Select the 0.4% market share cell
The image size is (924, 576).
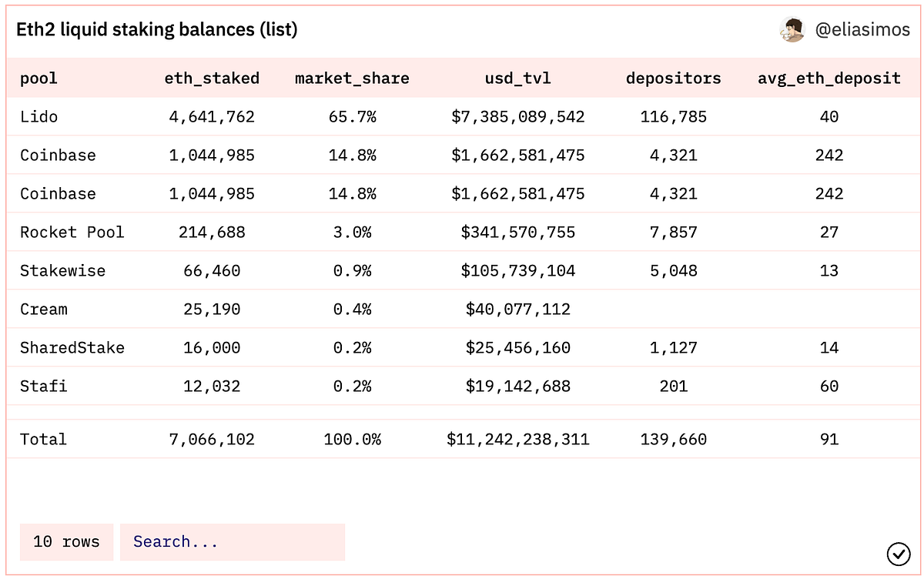[x=352, y=310]
